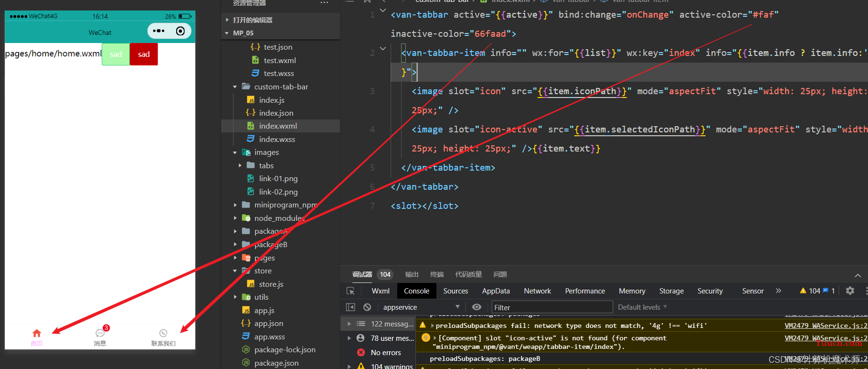Screen dimensions: 868x369
Task: Collapse the debugger panel with chevron
Action: (x=858, y=275)
